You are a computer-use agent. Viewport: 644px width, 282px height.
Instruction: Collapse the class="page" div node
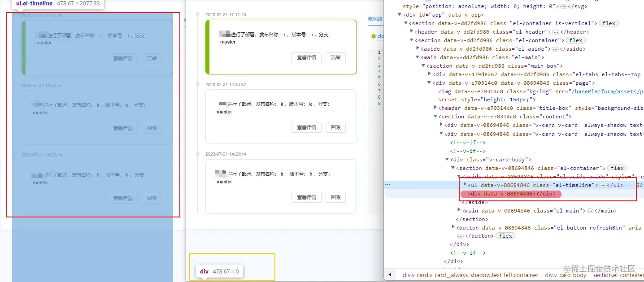click(x=430, y=83)
